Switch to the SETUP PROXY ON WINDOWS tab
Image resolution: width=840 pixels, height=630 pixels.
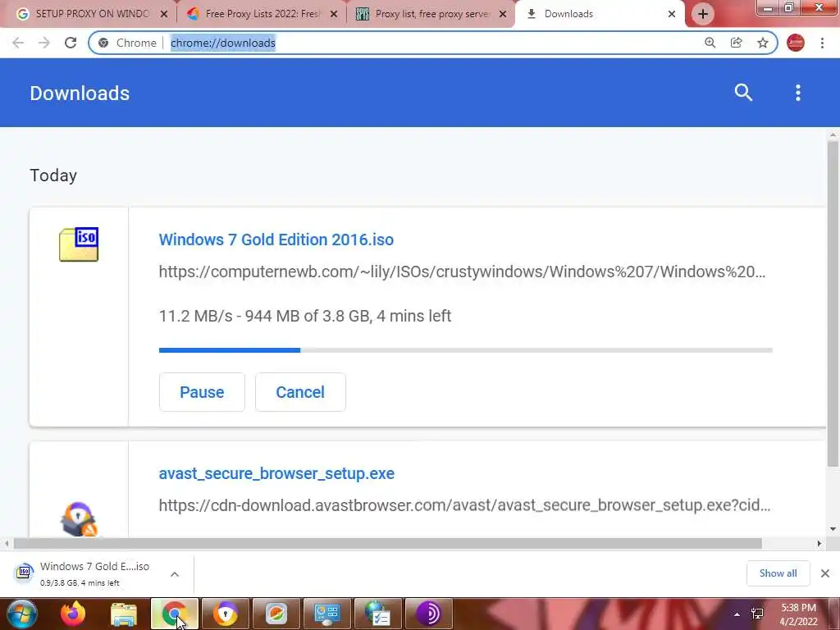[92, 14]
